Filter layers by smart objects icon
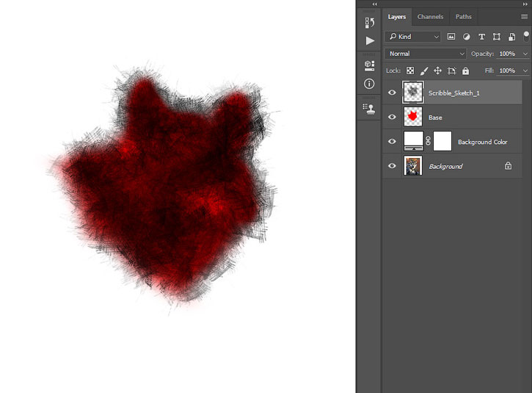This screenshot has width=532, height=393. [x=511, y=37]
